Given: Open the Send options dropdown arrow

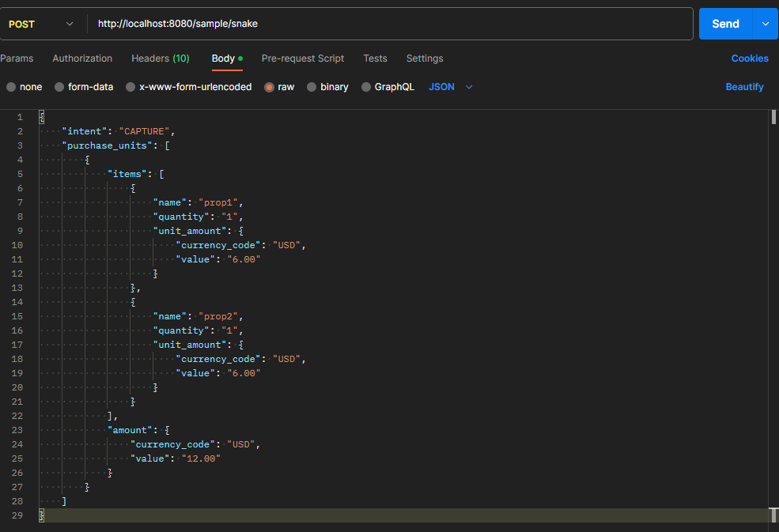Looking at the screenshot, I should [765, 24].
